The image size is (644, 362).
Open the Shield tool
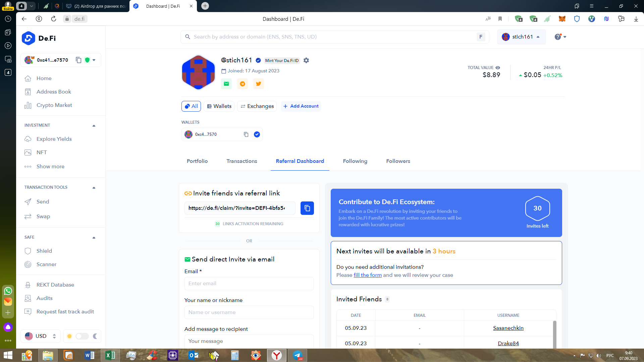click(x=44, y=251)
